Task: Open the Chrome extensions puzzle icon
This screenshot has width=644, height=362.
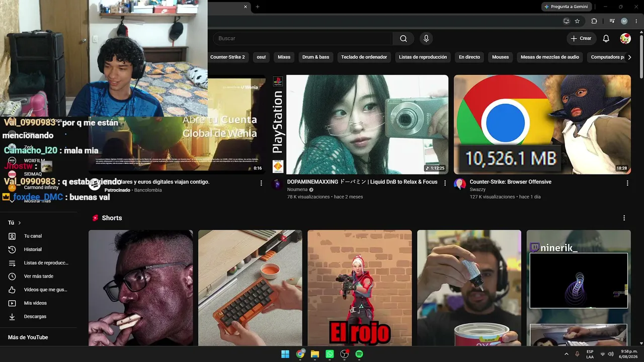Action: 594,21
